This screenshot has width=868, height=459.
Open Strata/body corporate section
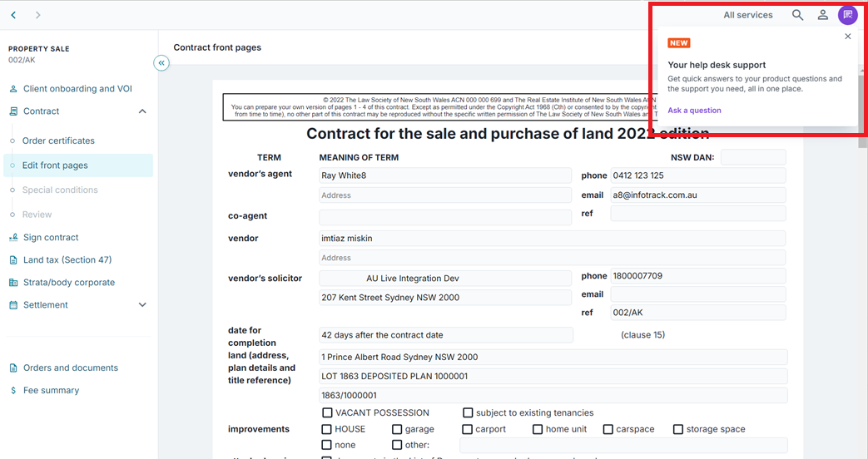pos(68,283)
